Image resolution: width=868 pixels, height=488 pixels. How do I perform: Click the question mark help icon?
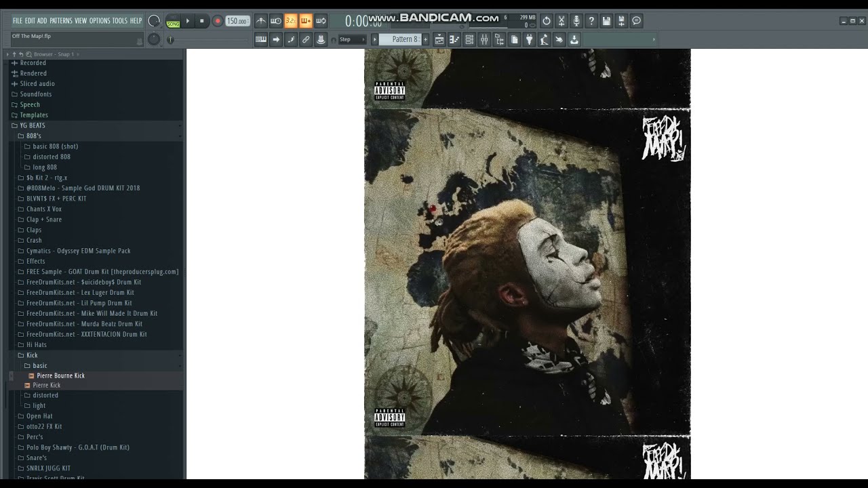[591, 21]
